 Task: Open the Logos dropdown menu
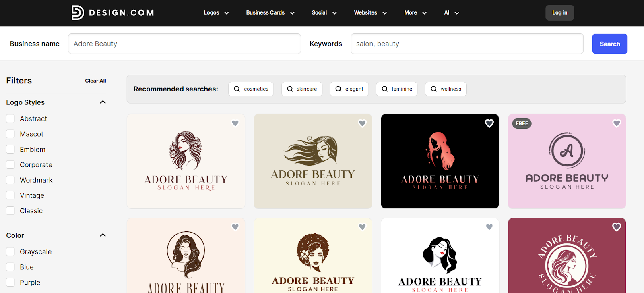[x=216, y=13]
